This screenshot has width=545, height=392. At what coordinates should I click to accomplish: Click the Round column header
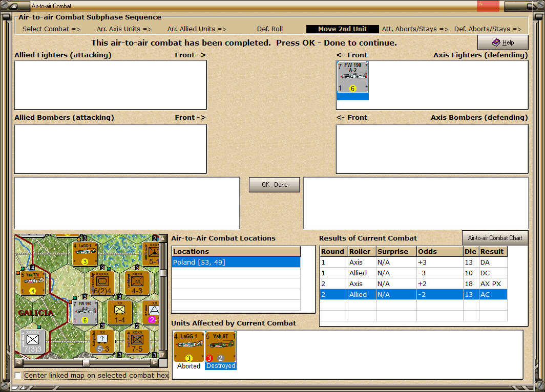click(x=333, y=251)
